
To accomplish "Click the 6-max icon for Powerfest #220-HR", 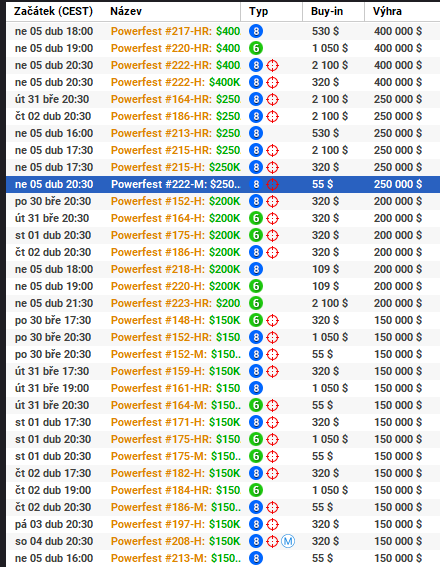I will click(x=256, y=48).
